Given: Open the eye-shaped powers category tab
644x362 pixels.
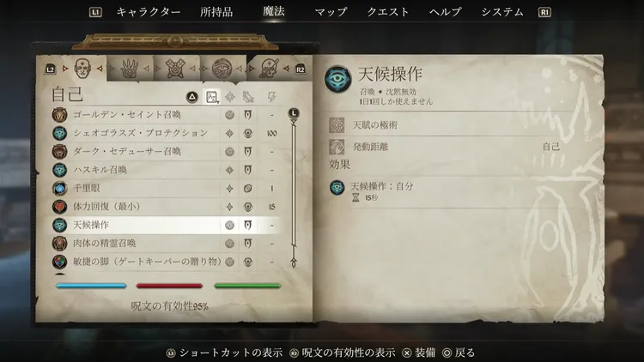Looking at the screenshot, I should [x=222, y=68].
